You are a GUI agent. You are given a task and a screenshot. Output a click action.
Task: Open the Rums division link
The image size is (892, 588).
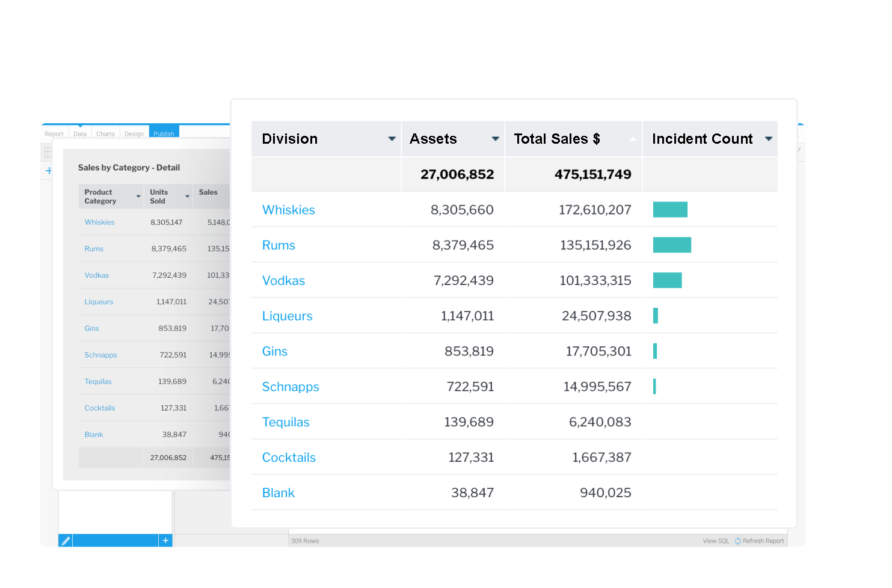(278, 245)
